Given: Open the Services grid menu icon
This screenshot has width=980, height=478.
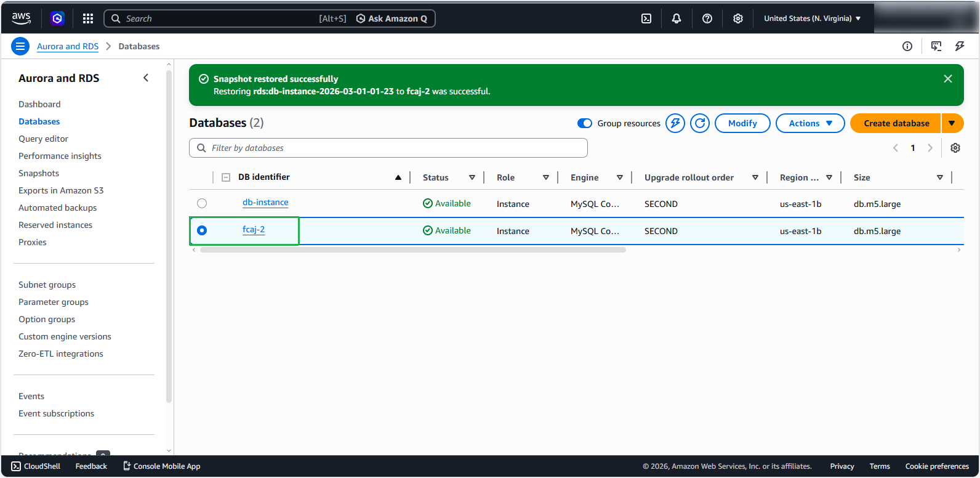Looking at the screenshot, I should tap(88, 18).
